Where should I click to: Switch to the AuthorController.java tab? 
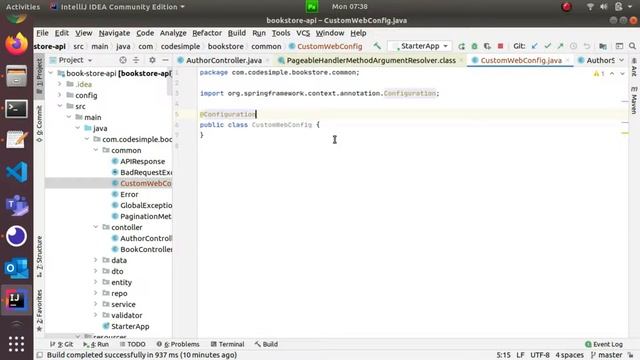point(223,60)
